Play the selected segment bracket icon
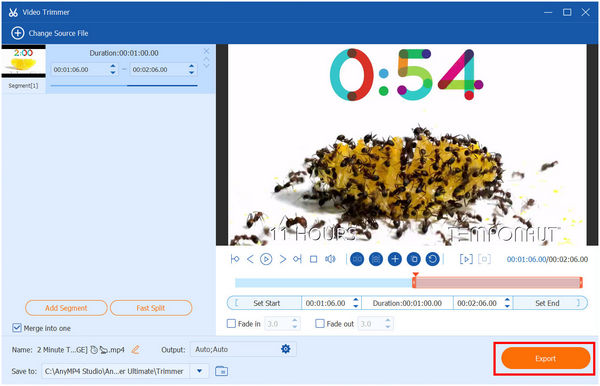Screen dimensions: 600x386 coord(466,259)
